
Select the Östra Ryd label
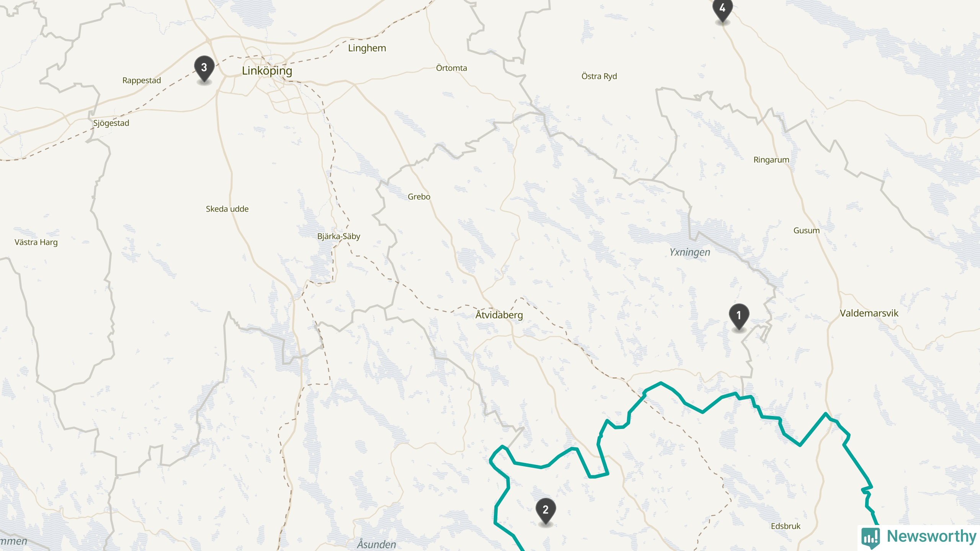click(599, 76)
